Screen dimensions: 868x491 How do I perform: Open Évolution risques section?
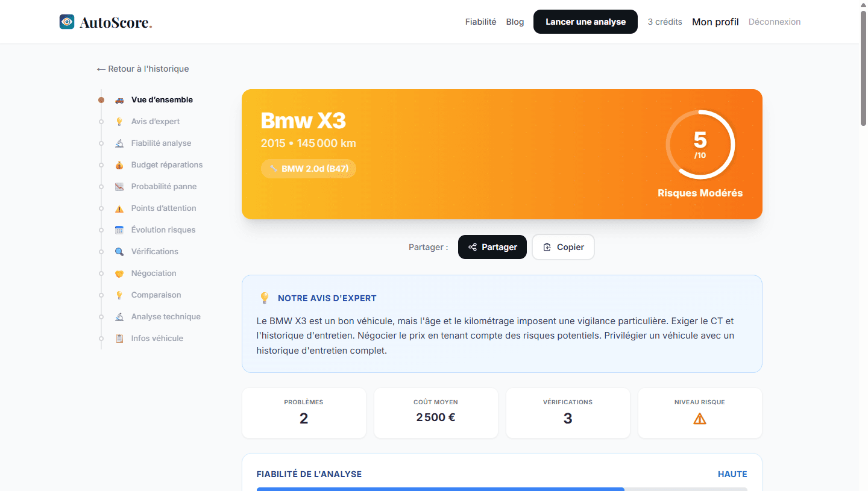(x=163, y=230)
